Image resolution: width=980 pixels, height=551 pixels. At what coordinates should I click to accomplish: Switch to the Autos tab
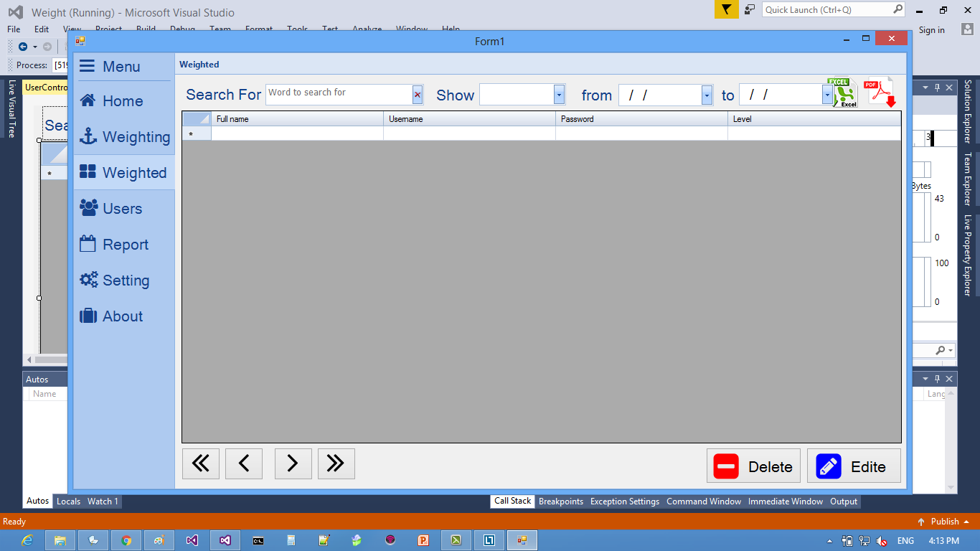coord(37,501)
